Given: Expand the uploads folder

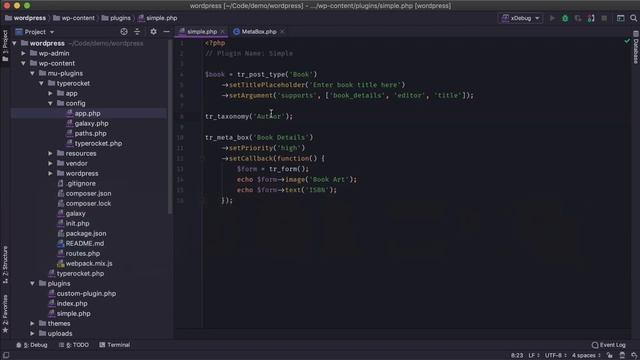Looking at the screenshot, I should tap(32, 333).
